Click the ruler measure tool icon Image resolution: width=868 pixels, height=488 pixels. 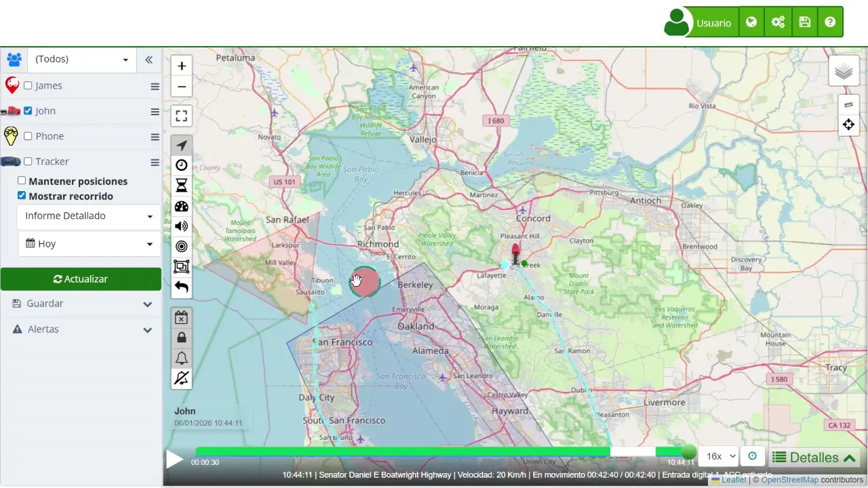(848, 104)
